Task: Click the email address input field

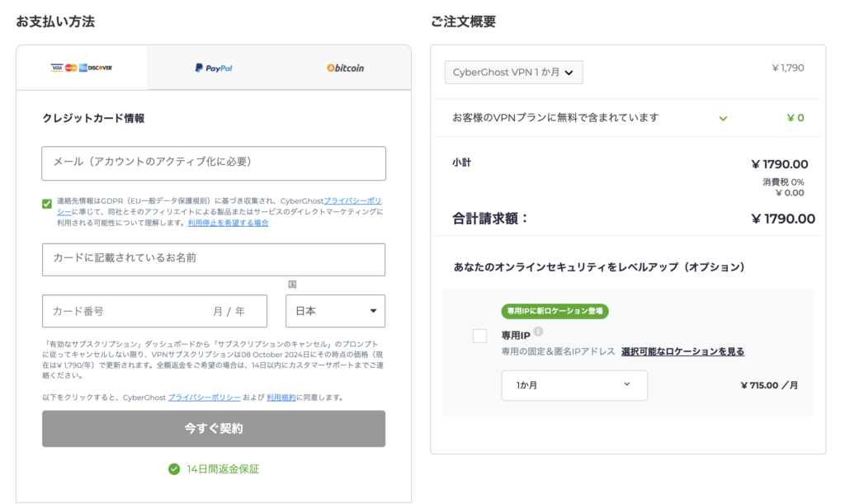Action: coord(214,163)
